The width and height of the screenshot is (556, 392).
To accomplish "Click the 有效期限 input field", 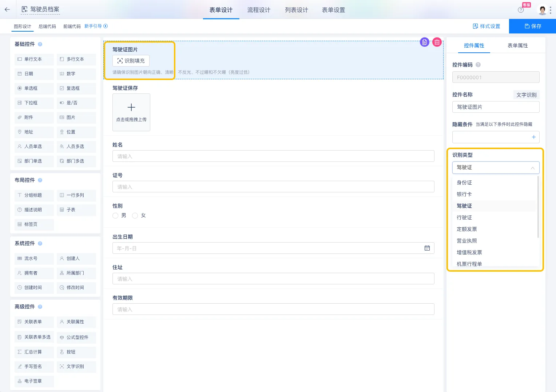I will point(273,309).
